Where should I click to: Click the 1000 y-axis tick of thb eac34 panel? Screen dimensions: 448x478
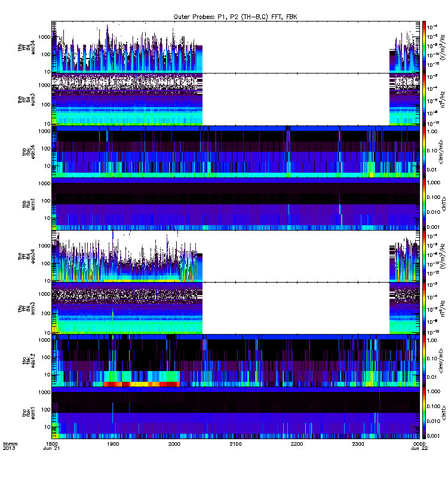tap(44, 37)
